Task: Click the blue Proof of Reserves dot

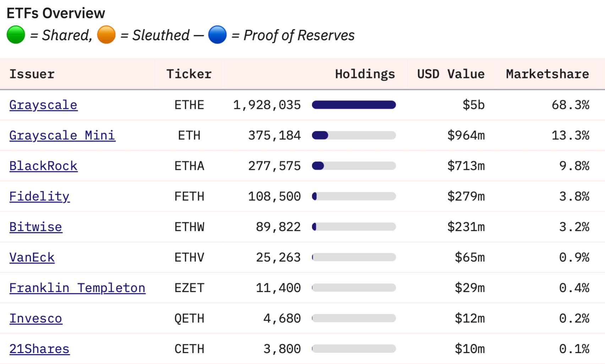Action: (x=217, y=35)
